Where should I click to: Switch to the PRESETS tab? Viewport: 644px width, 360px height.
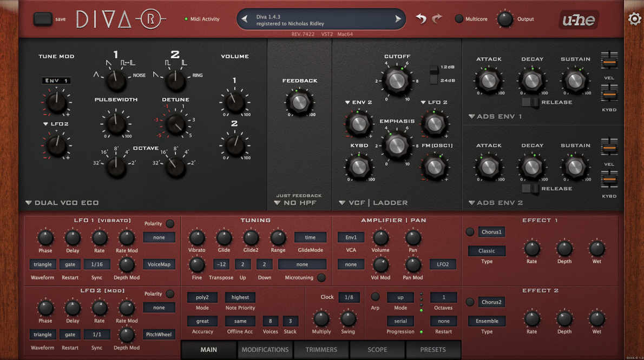point(433,350)
